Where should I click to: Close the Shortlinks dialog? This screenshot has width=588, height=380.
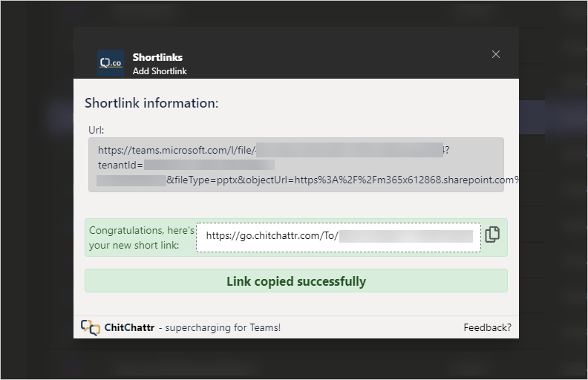[496, 54]
